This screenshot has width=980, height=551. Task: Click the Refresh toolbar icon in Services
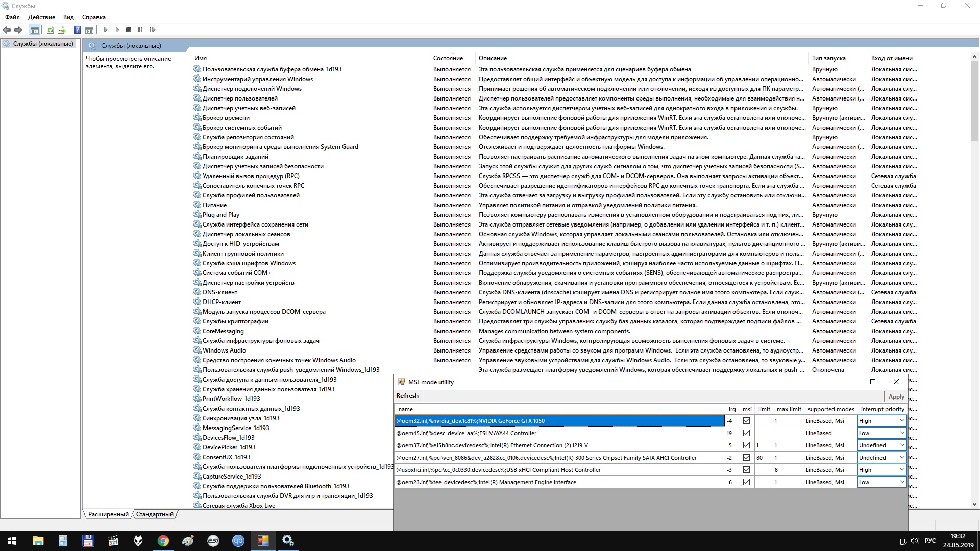[x=50, y=30]
